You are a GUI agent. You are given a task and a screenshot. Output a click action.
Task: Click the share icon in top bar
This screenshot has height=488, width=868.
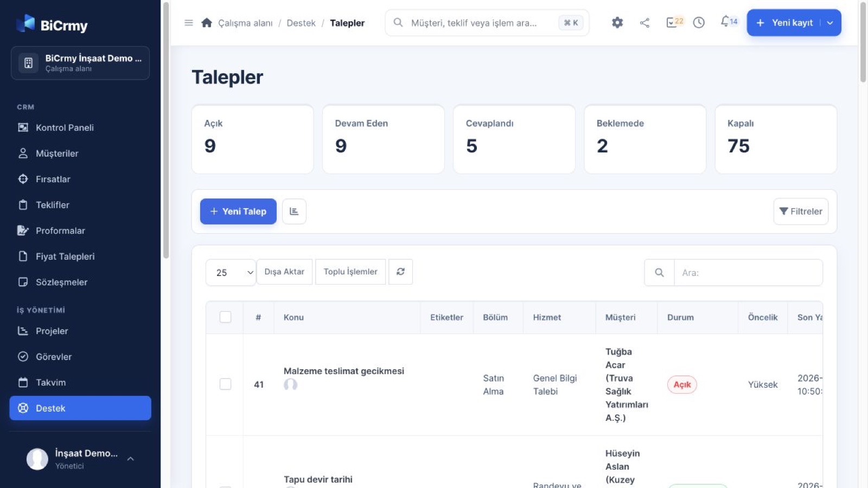pyautogui.click(x=644, y=23)
